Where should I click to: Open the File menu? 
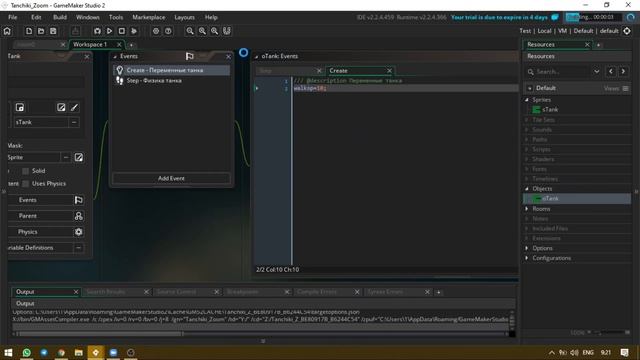tap(13, 17)
